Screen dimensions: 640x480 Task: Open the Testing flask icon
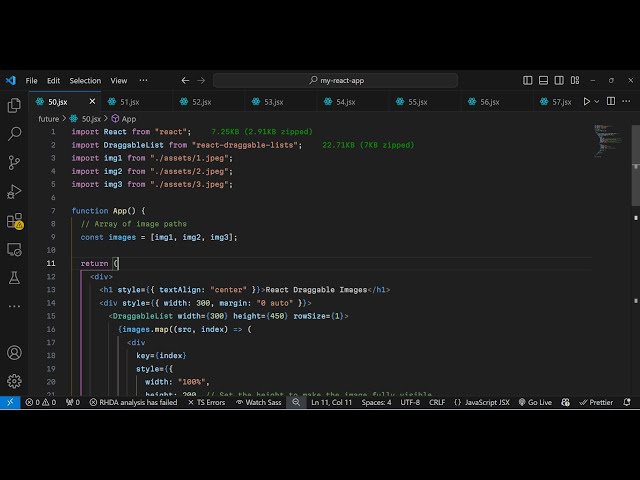pos(14,277)
